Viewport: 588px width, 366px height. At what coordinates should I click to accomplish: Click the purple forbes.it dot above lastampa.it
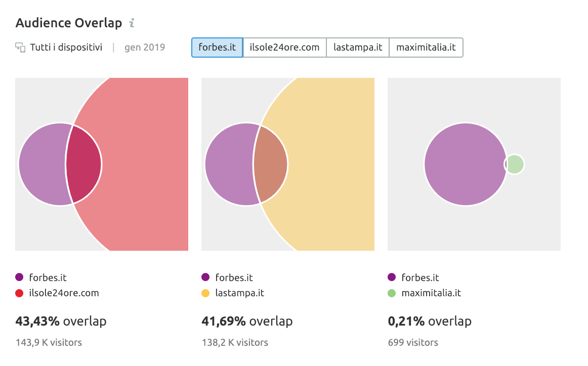pyautogui.click(x=205, y=277)
